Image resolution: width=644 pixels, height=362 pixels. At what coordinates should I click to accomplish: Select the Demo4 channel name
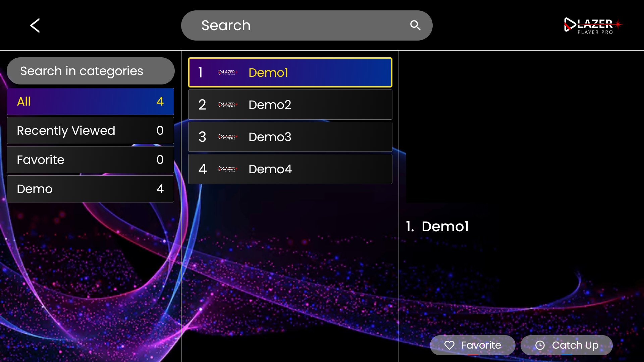pyautogui.click(x=270, y=169)
